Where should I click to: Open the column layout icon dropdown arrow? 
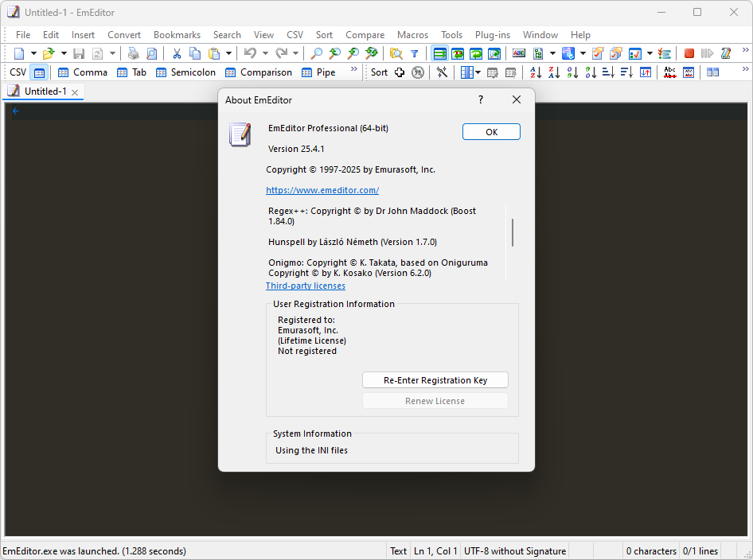(478, 72)
